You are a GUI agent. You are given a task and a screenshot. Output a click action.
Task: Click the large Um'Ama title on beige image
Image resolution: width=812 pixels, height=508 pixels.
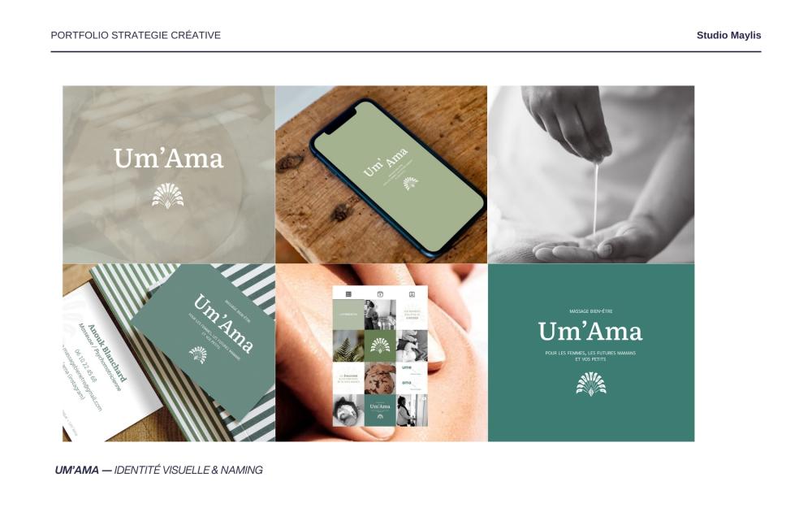pos(168,158)
